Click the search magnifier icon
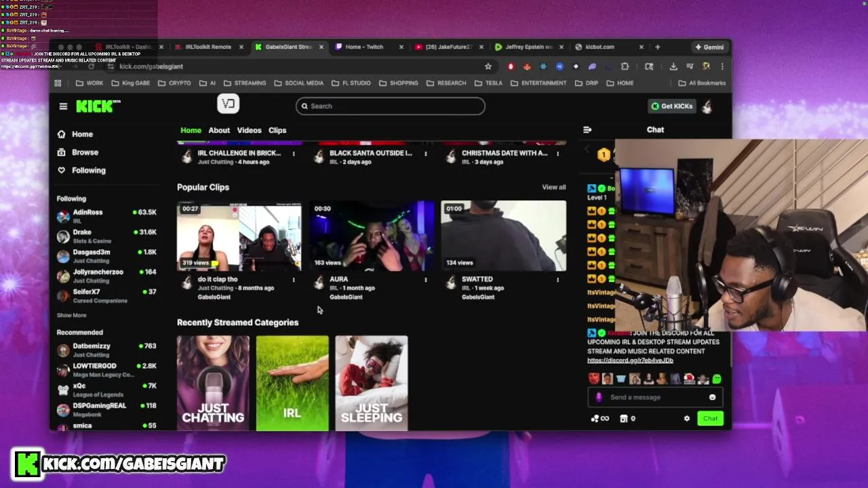 pyautogui.click(x=304, y=106)
